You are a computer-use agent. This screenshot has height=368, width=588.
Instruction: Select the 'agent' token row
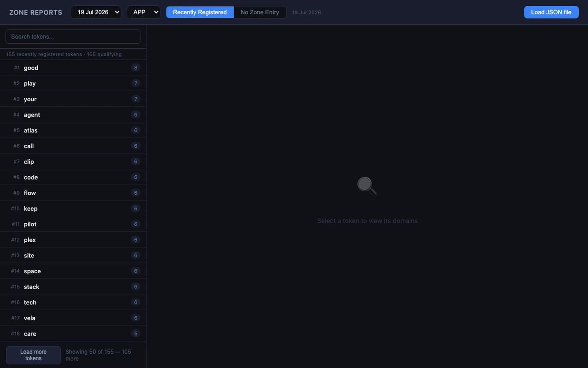coord(73,114)
